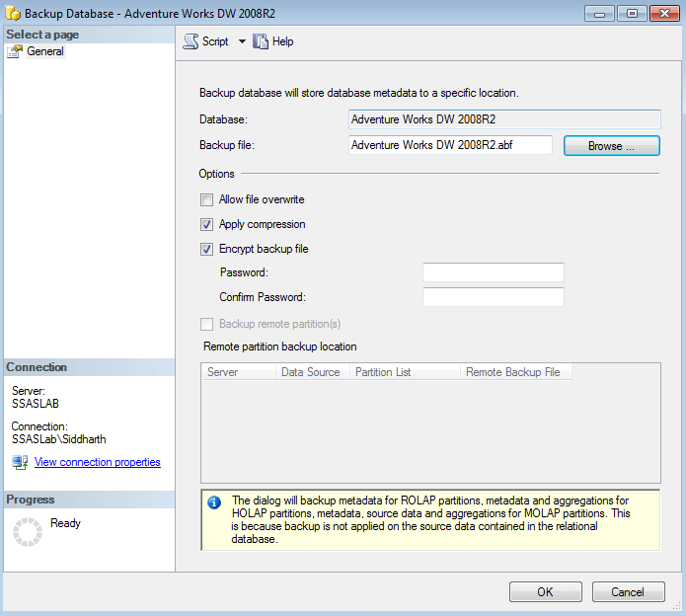686x616 pixels.
Task: Click the Backup remote partition(s) checkbox
Action: (206, 324)
